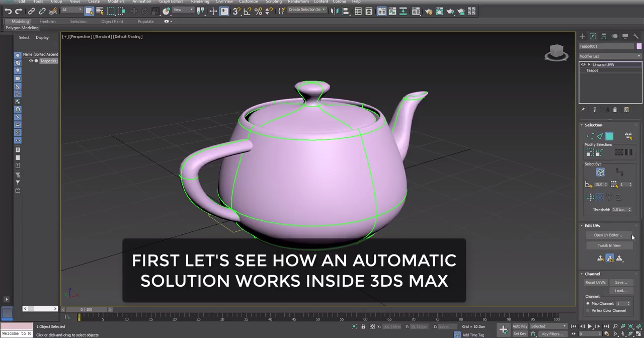Open the Modify command panel tab

point(593,36)
